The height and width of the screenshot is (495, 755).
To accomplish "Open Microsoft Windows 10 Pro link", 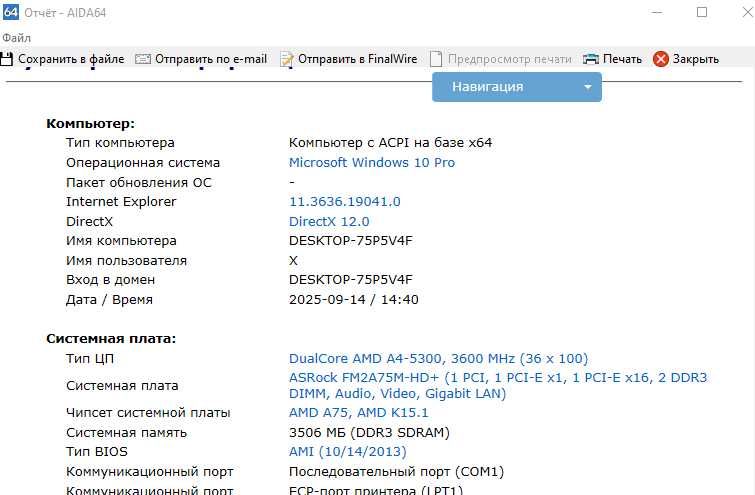I will [x=371, y=162].
